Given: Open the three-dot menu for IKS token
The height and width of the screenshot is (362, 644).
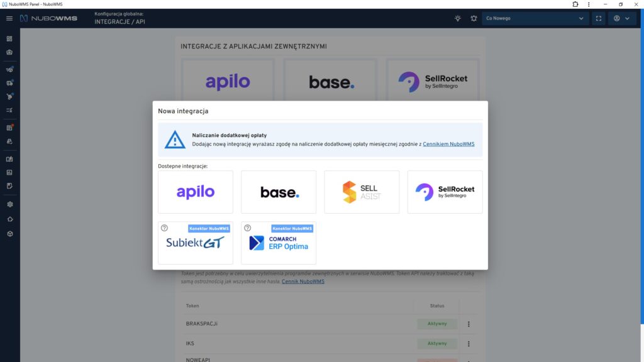Looking at the screenshot, I should [469, 344].
